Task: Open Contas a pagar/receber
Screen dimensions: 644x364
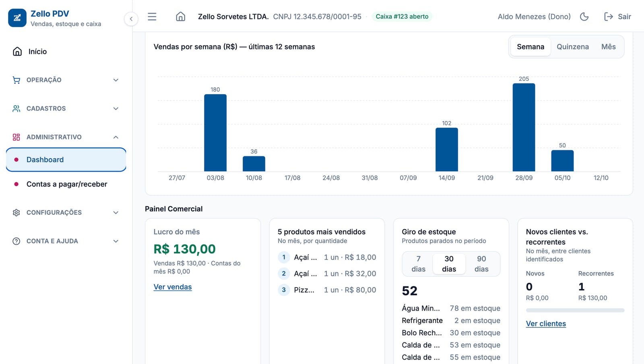Action: [x=66, y=184]
